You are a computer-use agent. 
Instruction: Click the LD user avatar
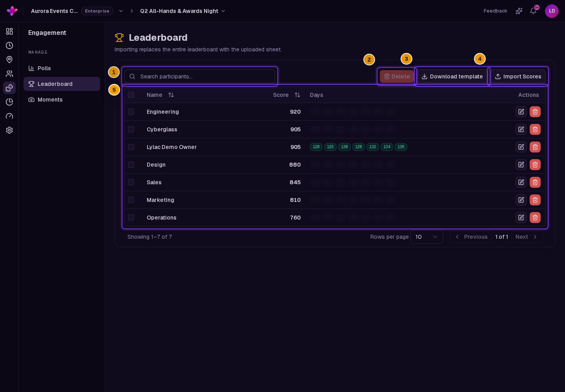(552, 11)
